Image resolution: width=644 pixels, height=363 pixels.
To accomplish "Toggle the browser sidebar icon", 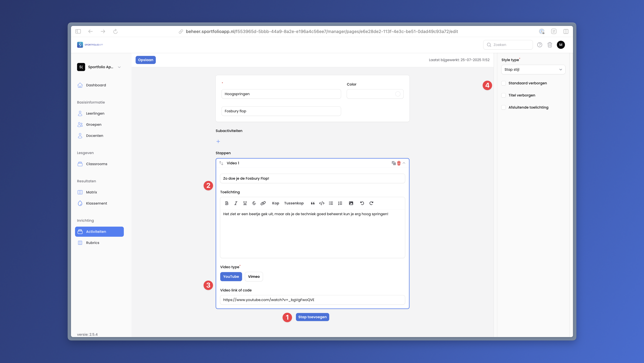I will (78, 31).
